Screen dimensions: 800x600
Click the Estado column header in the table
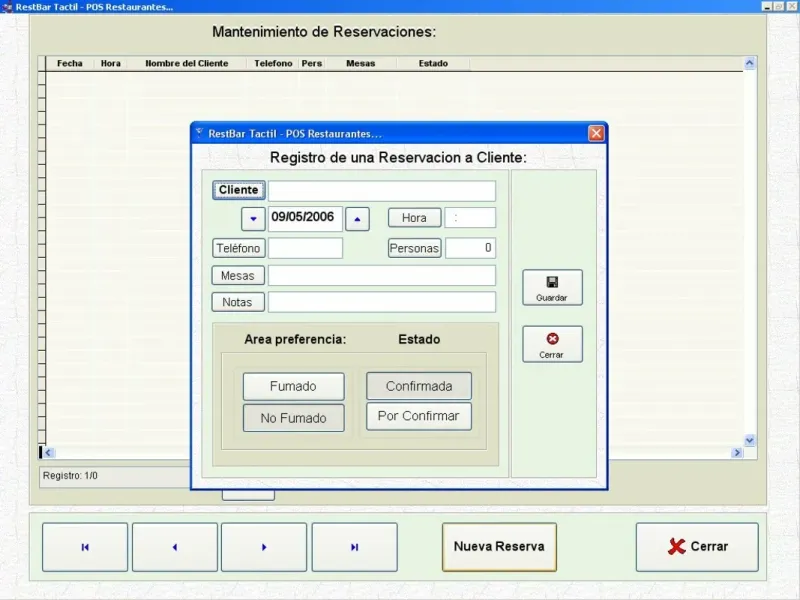click(433, 63)
